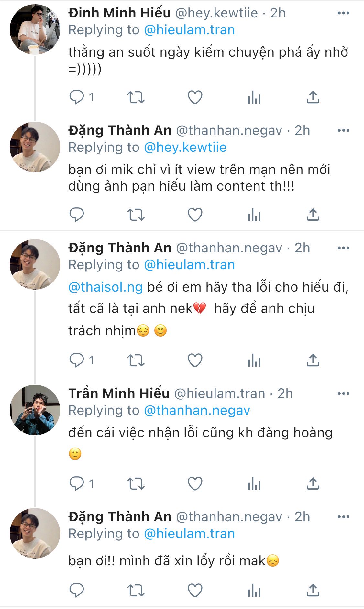Screen dimensions: 364x609
Task: View analytics for Trần Minh Hiếu's tweet
Action: tap(254, 484)
